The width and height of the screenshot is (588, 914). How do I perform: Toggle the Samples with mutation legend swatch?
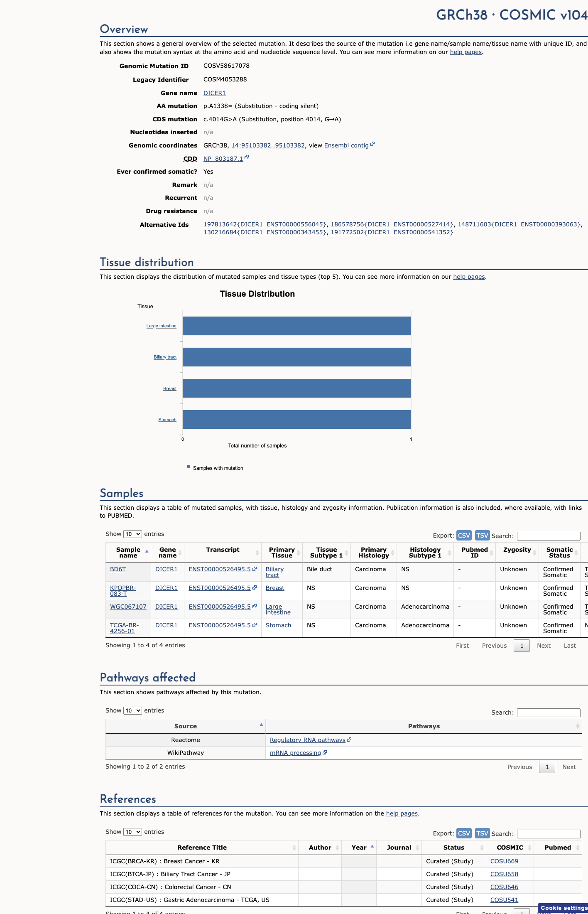pyautogui.click(x=189, y=467)
